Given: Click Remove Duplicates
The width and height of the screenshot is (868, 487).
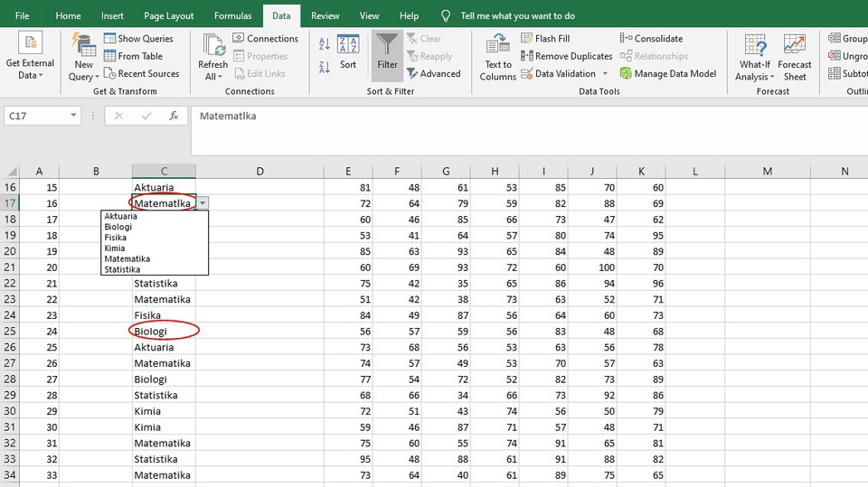Looking at the screenshot, I should (566, 56).
